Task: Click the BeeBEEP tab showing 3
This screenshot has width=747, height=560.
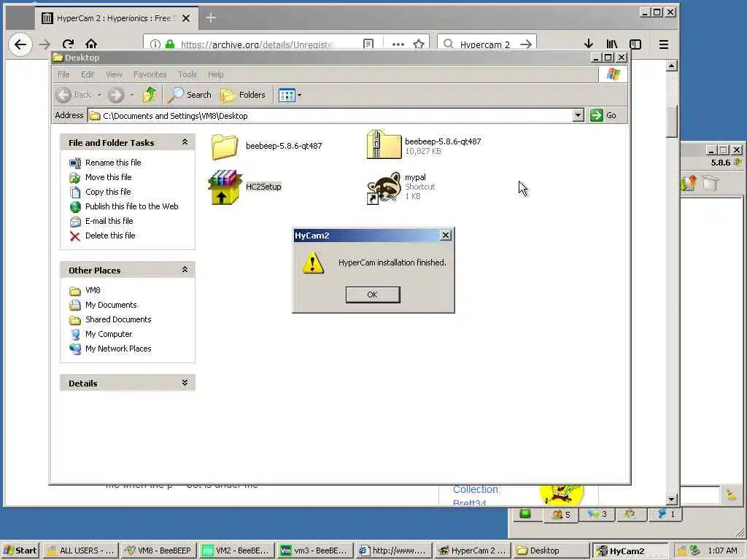Action: click(597, 514)
